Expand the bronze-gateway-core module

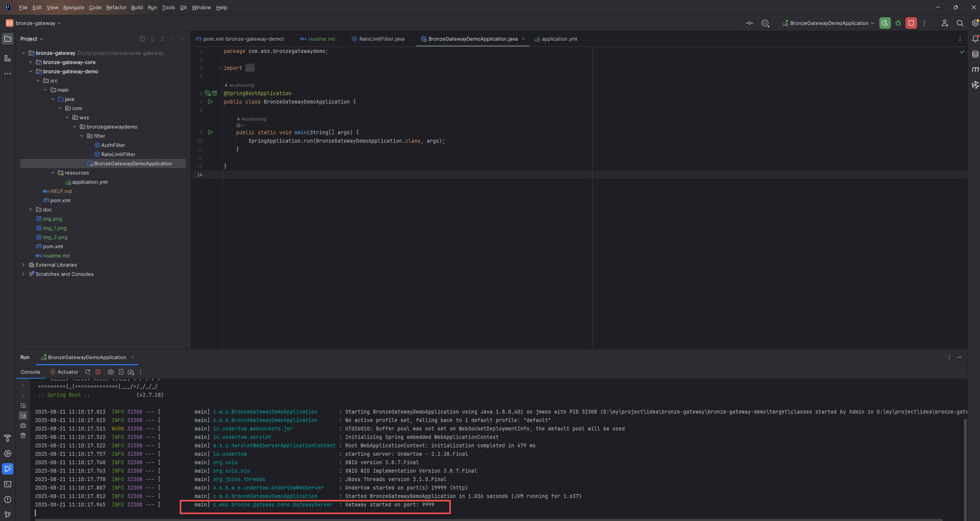(x=31, y=62)
